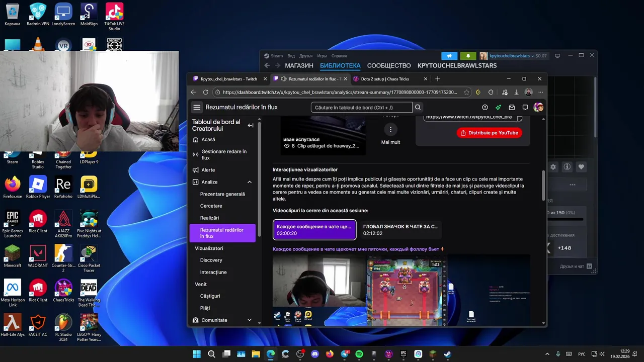Collapse the Creator Dashboard sidebar arrow
Screen dimensions: 644x362
click(x=251, y=125)
